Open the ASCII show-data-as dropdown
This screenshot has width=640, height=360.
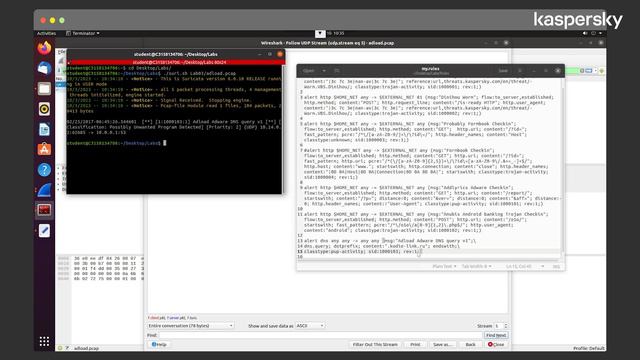coord(310,326)
